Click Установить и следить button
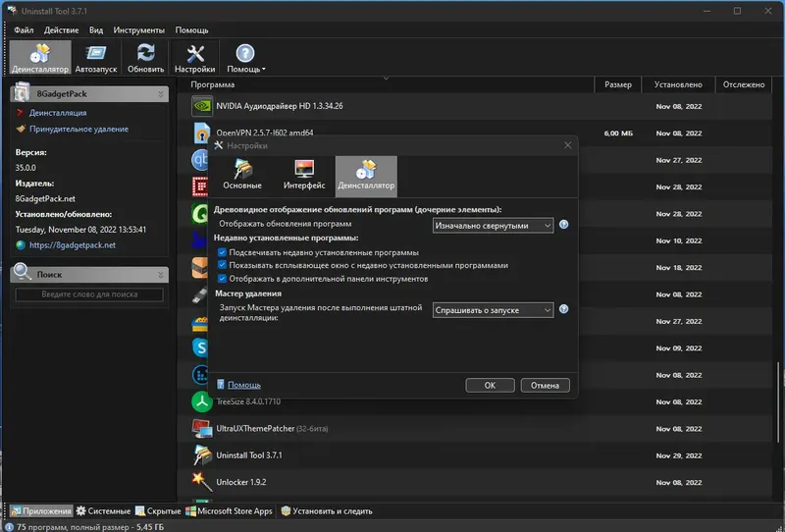This screenshot has width=785, height=532. [x=327, y=511]
